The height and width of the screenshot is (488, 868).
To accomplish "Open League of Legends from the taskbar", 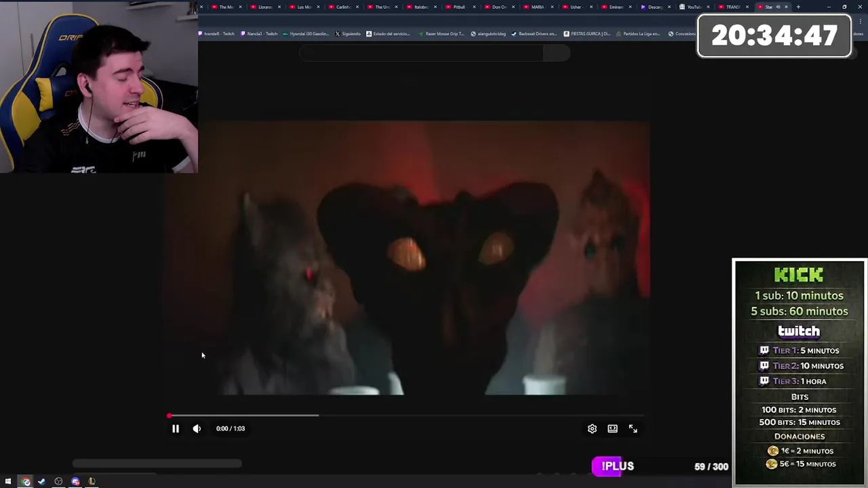I will tap(92, 481).
